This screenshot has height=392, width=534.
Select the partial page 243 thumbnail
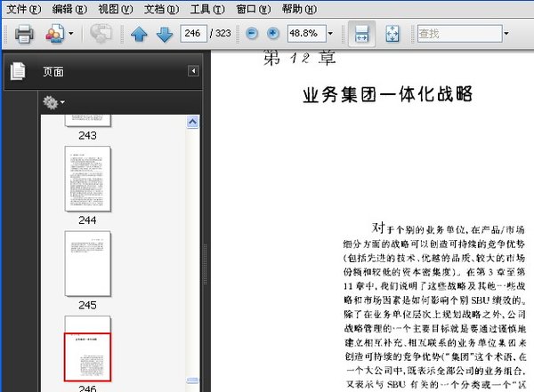point(88,121)
